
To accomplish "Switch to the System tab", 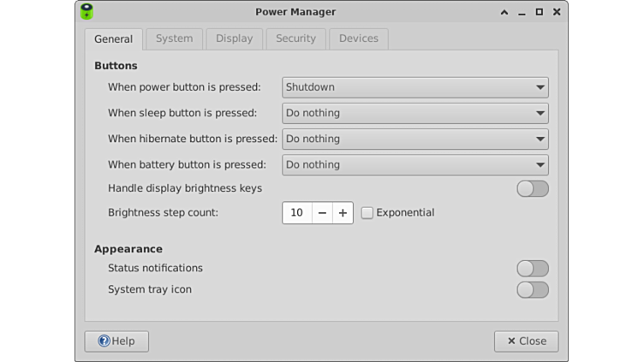I will point(174,39).
